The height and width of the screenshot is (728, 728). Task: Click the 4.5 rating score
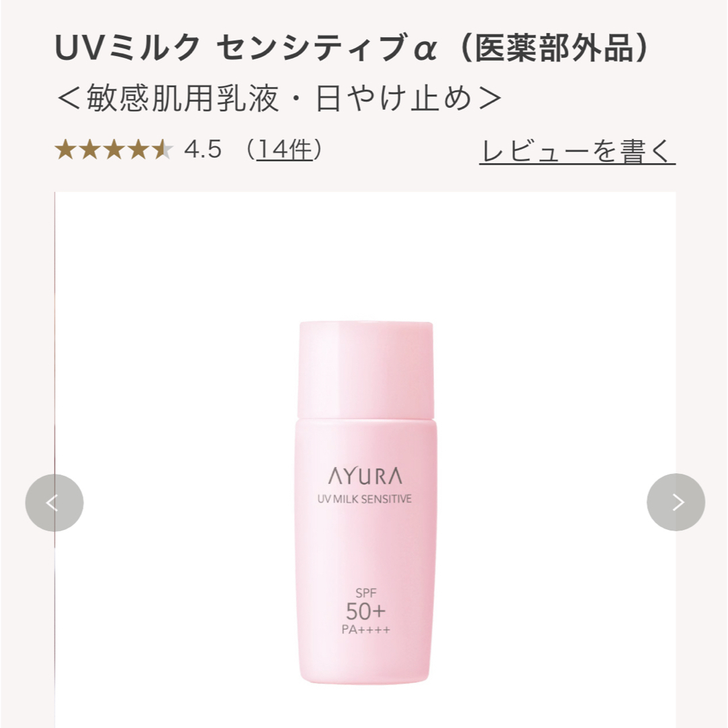[x=203, y=150]
